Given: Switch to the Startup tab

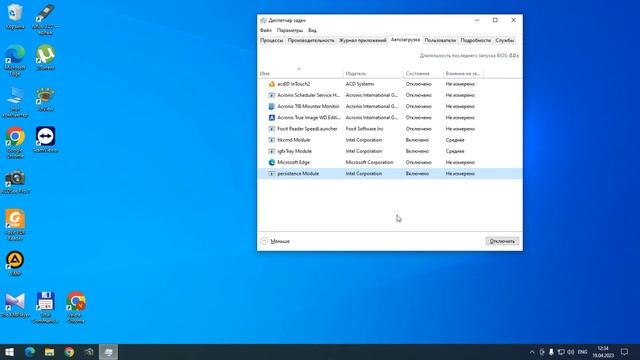Looking at the screenshot, I should (x=405, y=40).
